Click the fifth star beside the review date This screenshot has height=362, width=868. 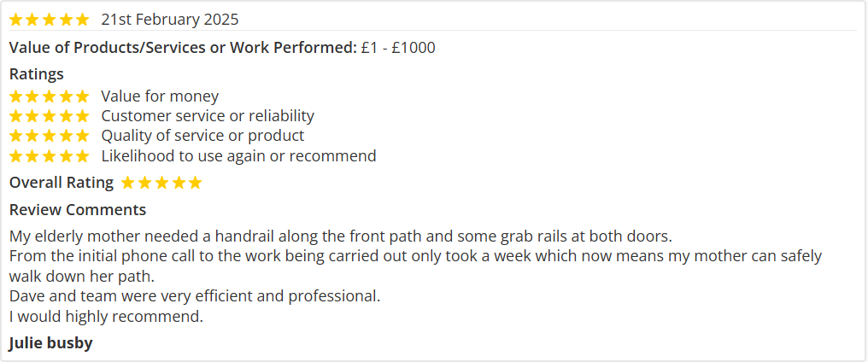(x=82, y=19)
